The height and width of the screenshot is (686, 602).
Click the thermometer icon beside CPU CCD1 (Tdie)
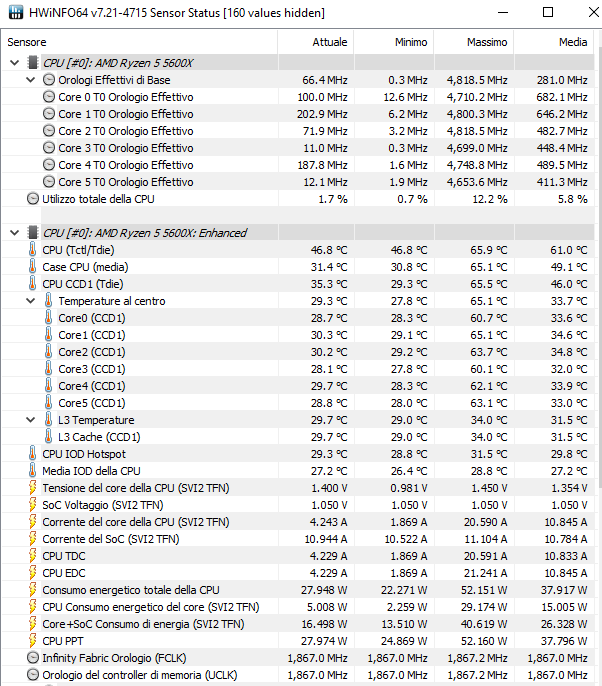(32, 284)
